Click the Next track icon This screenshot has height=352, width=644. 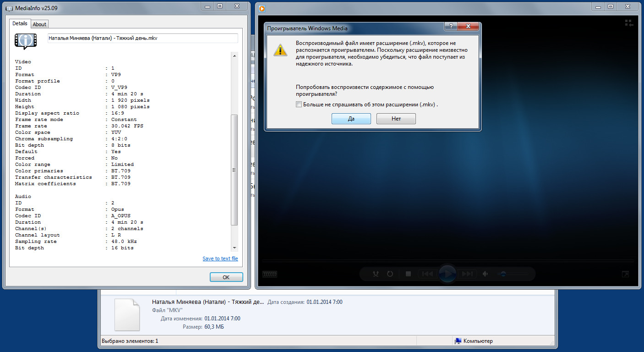click(x=467, y=274)
